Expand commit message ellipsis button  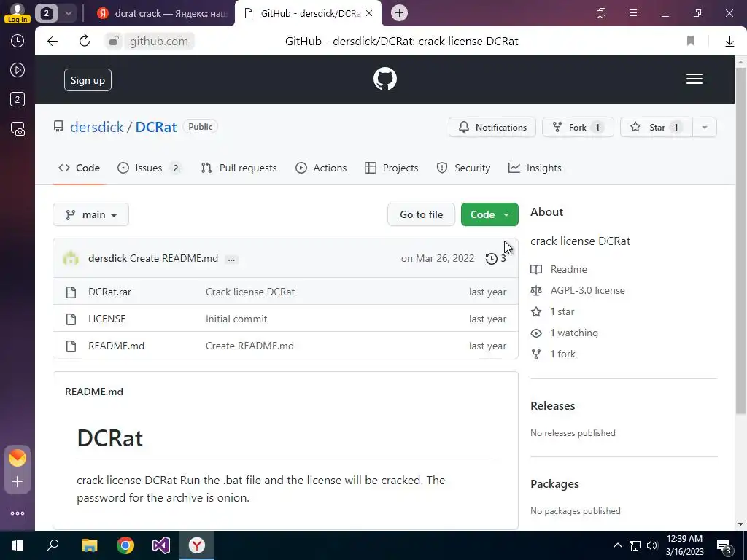point(231,260)
